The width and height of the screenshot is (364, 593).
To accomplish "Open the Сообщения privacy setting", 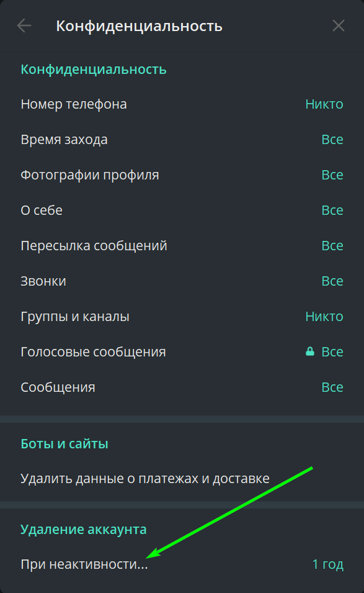I will 182,387.
